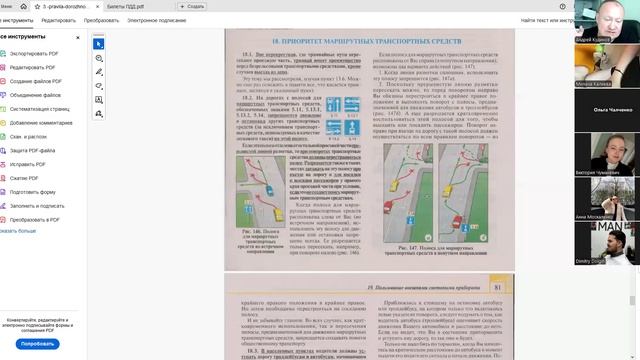Click the Скан. и распозн. icon

pos(3,137)
